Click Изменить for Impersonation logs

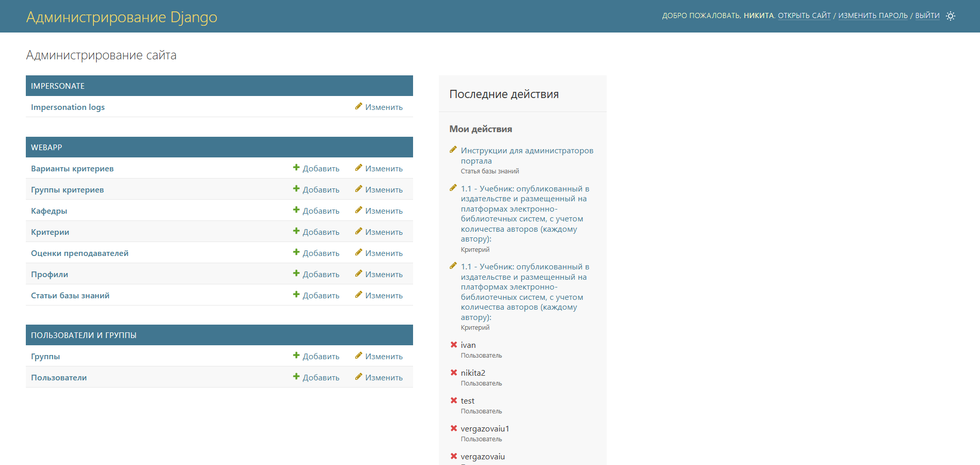[x=379, y=107]
